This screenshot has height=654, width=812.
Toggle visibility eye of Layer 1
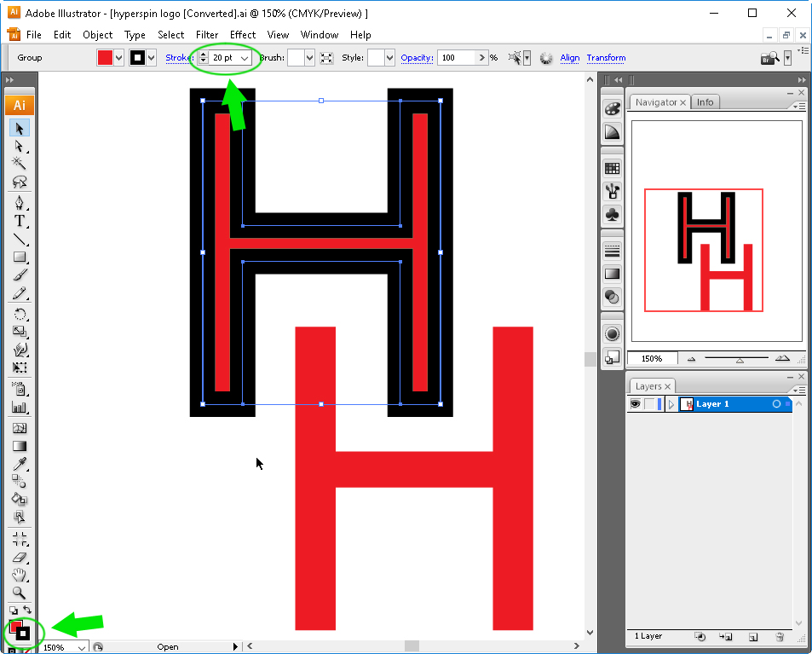(x=635, y=403)
